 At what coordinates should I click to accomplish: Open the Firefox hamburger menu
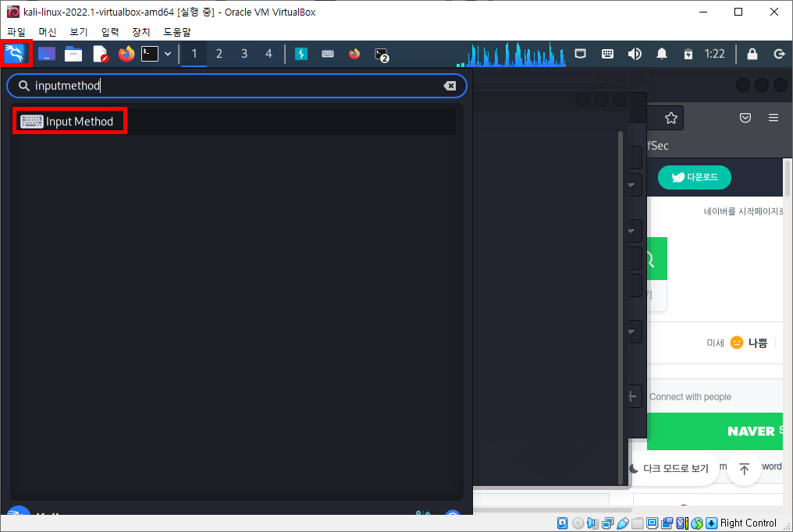773,118
